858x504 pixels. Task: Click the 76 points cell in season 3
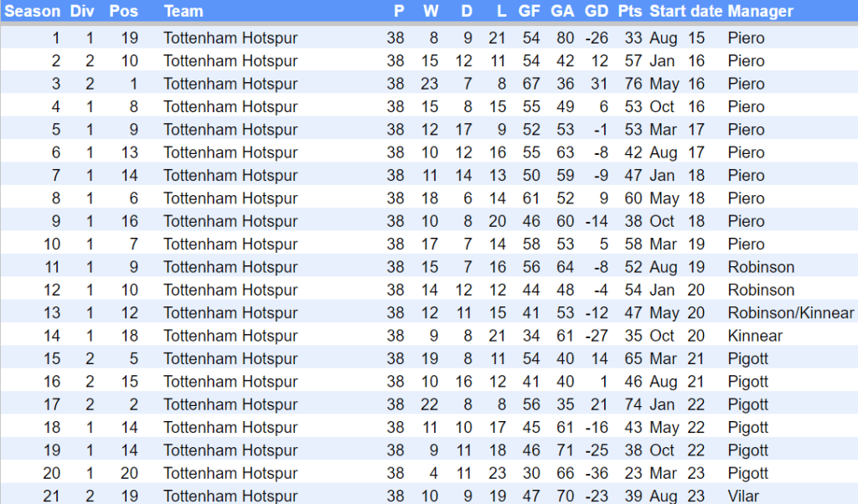(633, 84)
